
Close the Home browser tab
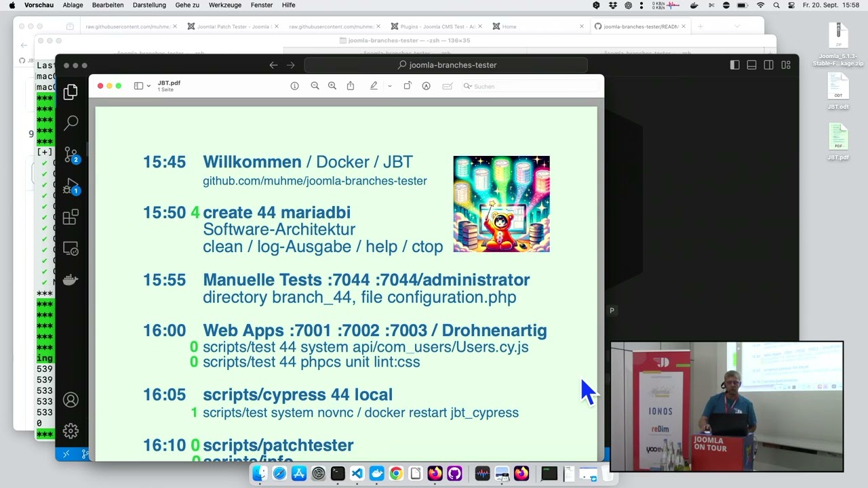point(581,26)
